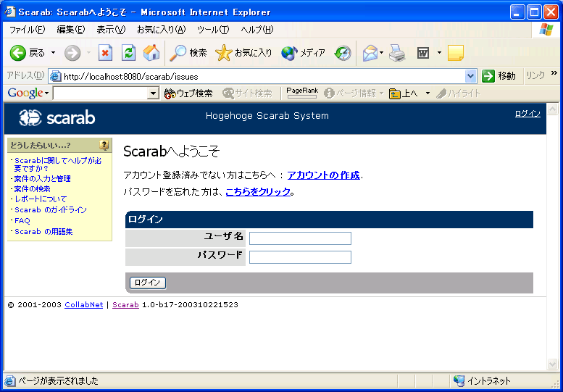Open the CollabNet footer link
Image resolution: width=563 pixels, height=392 pixels.
[84, 305]
